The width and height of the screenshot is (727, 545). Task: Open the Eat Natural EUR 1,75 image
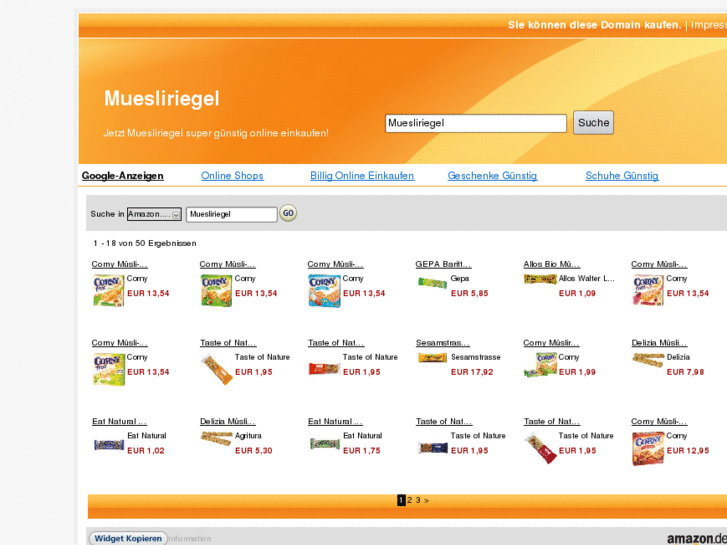point(325,444)
